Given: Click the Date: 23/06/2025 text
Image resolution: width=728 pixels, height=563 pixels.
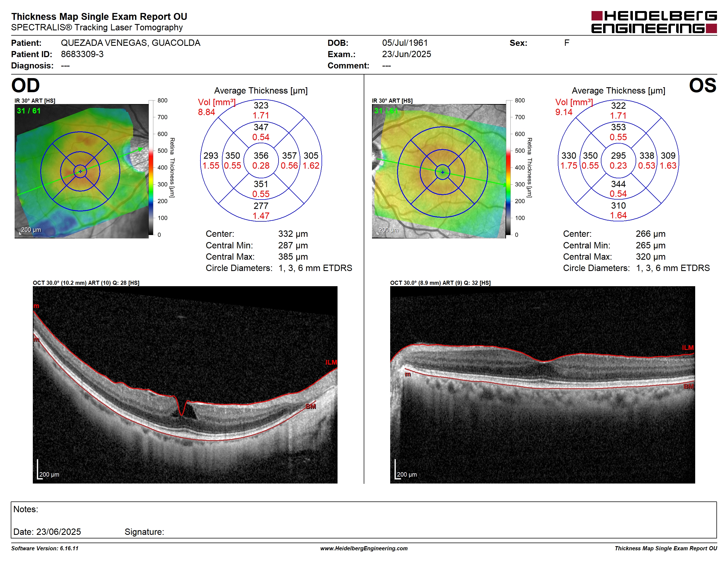Looking at the screenshot, I should (x=47, y=532).
